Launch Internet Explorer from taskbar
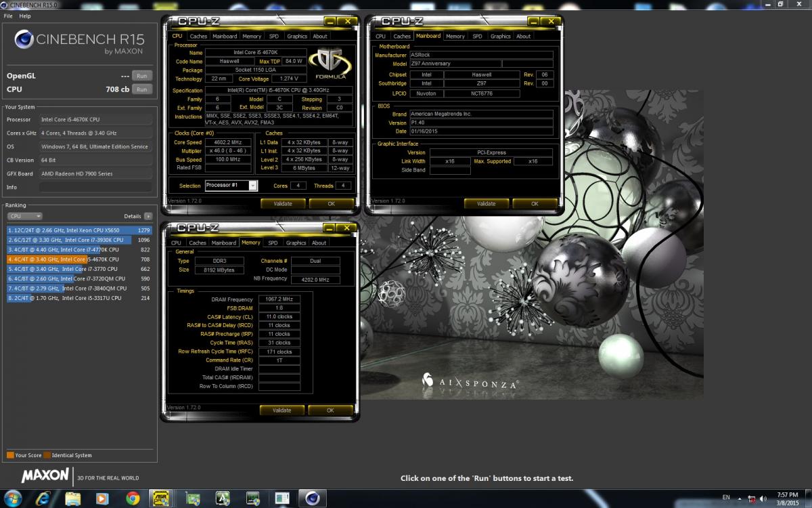This screenshot has height=508, width=812. (x=45, y=499)
